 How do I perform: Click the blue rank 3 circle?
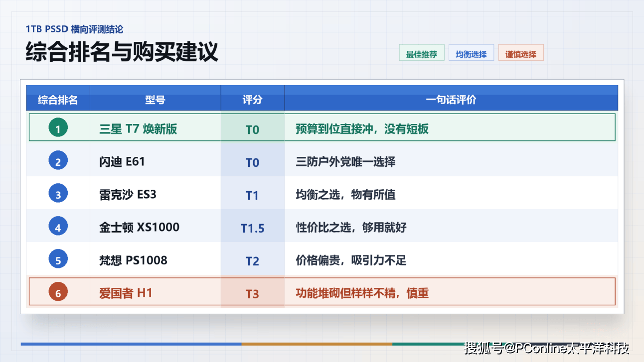[x=58, y=194]
